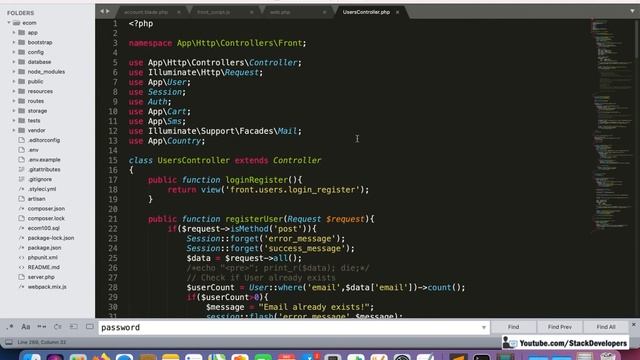
Task: Open the tab list dropdown at top right
Action: pyautogui.click(x=632, y=11)
